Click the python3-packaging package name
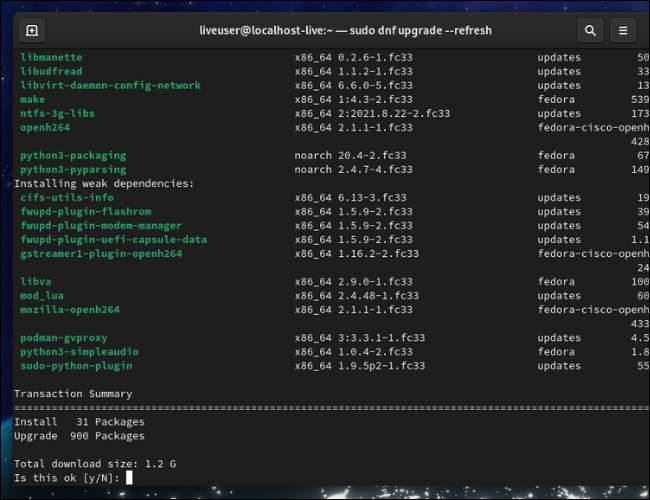The image size is (650, 500). tap(73, 155)
